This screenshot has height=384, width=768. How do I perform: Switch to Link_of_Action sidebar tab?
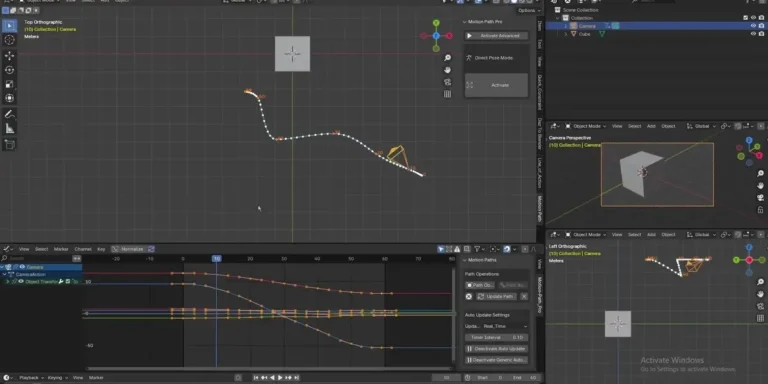(540, 173)
